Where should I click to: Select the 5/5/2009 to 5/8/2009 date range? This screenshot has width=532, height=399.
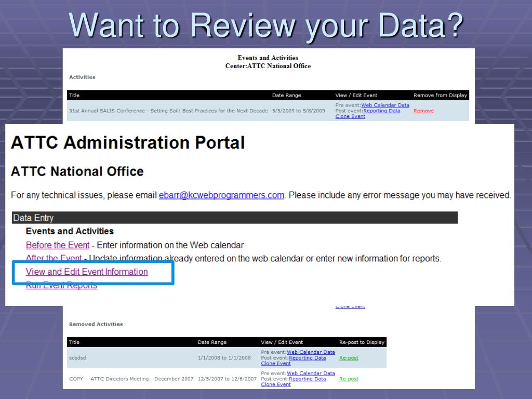pos(299,111)
